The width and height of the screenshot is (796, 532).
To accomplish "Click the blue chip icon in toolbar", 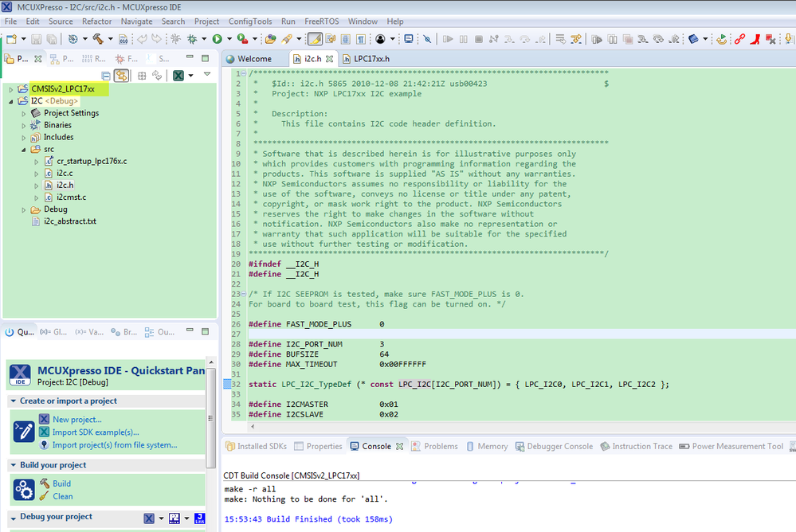I will [693, 39].
